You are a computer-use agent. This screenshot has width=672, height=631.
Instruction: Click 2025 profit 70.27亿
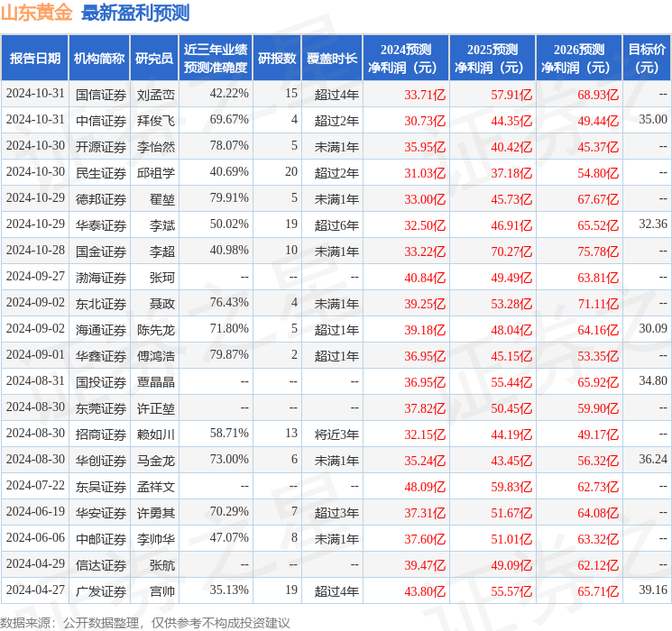pyautogui.click(x=511, y=251)
